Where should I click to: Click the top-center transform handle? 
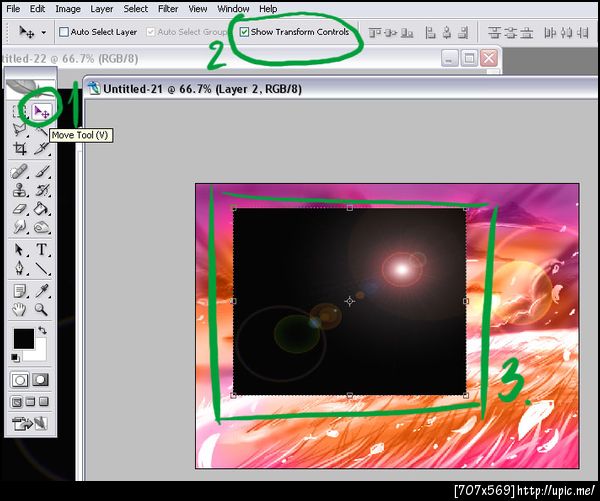[x=349, y=208]
